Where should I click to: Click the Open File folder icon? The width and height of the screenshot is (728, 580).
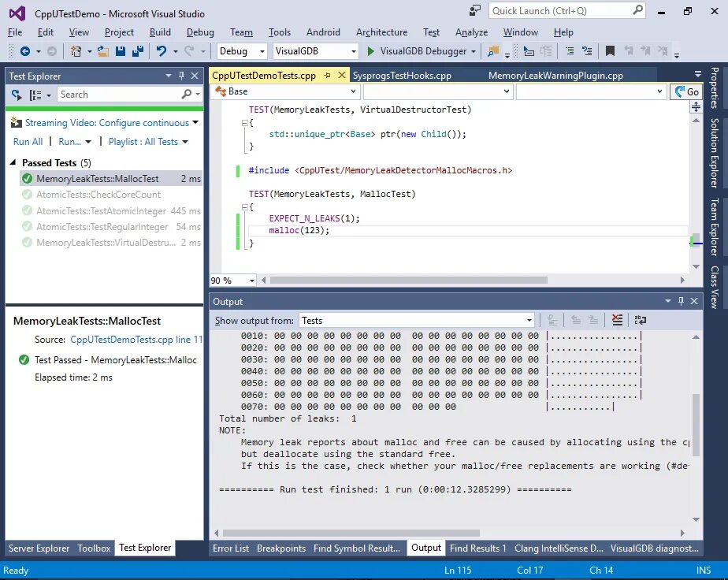[103, 51]
